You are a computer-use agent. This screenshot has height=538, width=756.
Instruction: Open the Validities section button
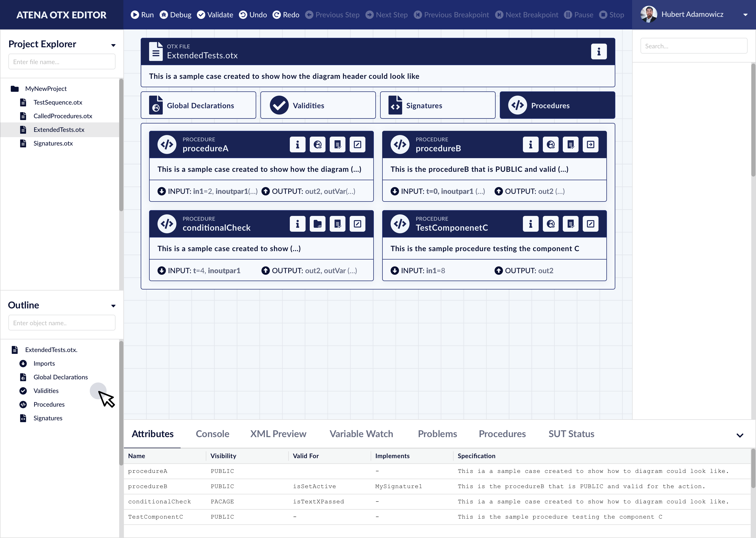pos(318,105)
